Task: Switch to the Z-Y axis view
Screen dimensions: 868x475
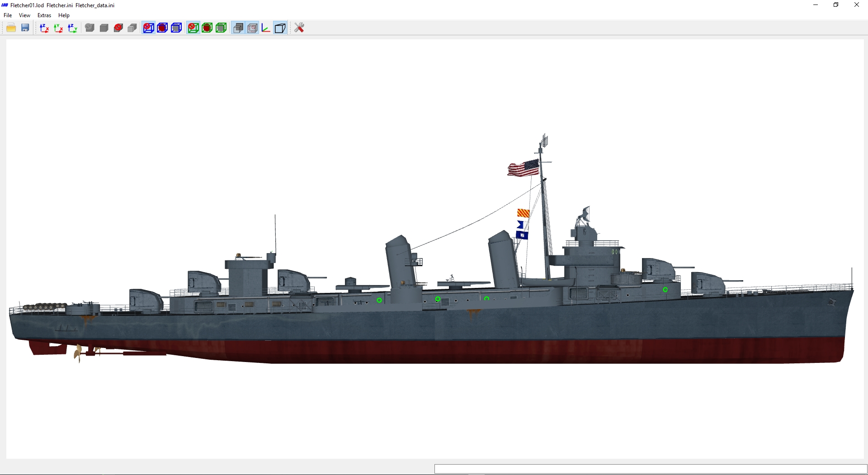Action: [x=72, y=28]
